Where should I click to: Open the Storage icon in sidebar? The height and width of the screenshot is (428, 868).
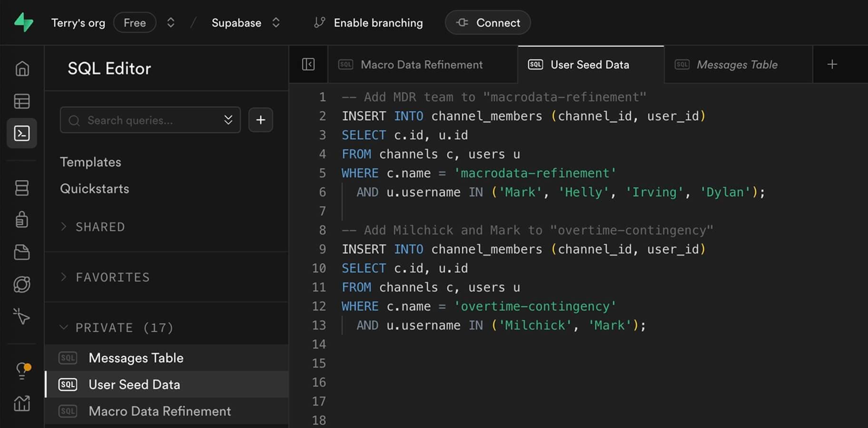pyautogui.click(x=22, y=252)
